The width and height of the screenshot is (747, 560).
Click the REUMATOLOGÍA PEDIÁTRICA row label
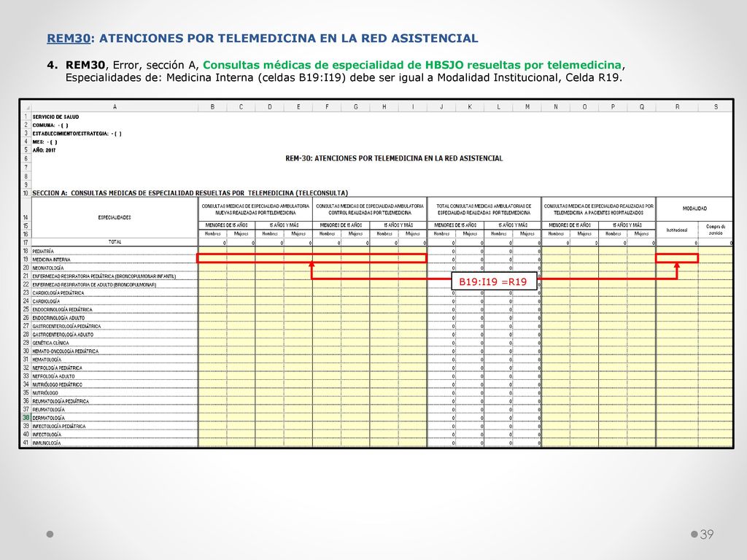tap(61, 401)
